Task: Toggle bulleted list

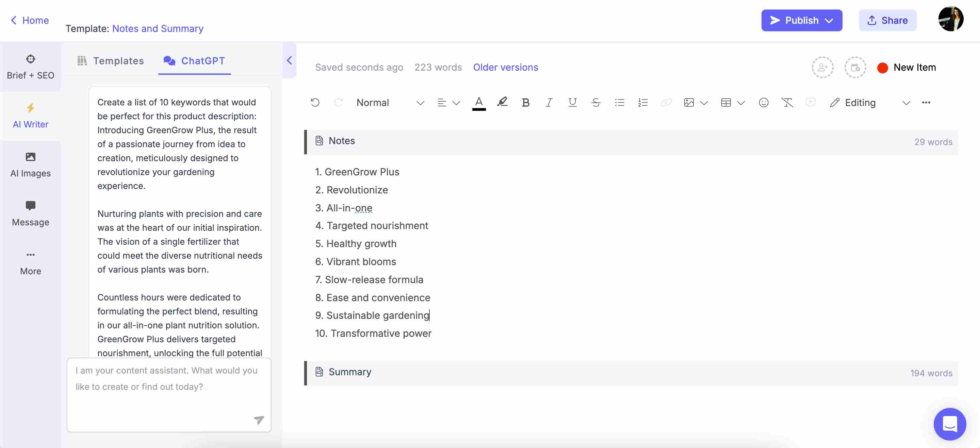Action: (619, 103)
